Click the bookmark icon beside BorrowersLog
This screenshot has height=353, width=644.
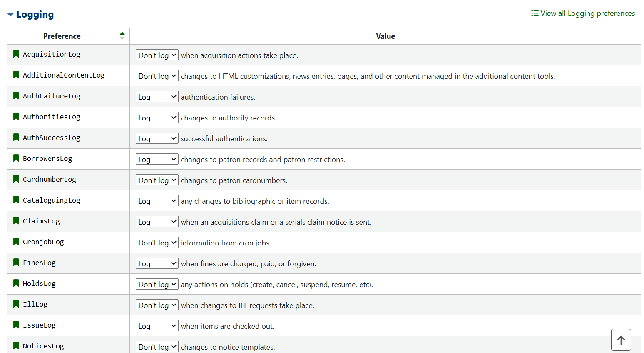pos(16,158)
